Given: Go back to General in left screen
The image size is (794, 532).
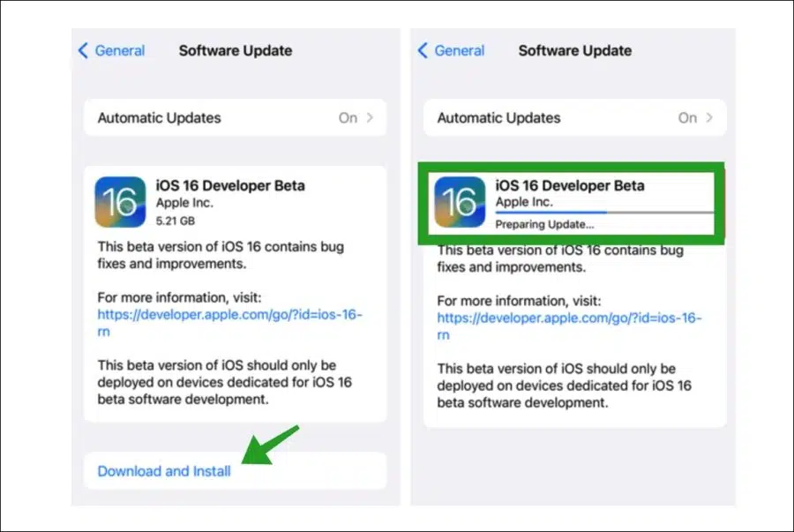Looking at the screenshot, I should point(111,50).
